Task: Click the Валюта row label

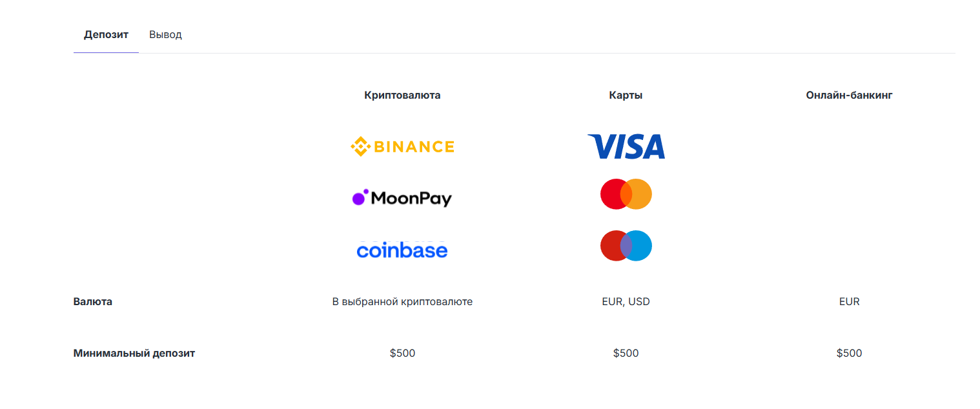Action: coord(93,301)
